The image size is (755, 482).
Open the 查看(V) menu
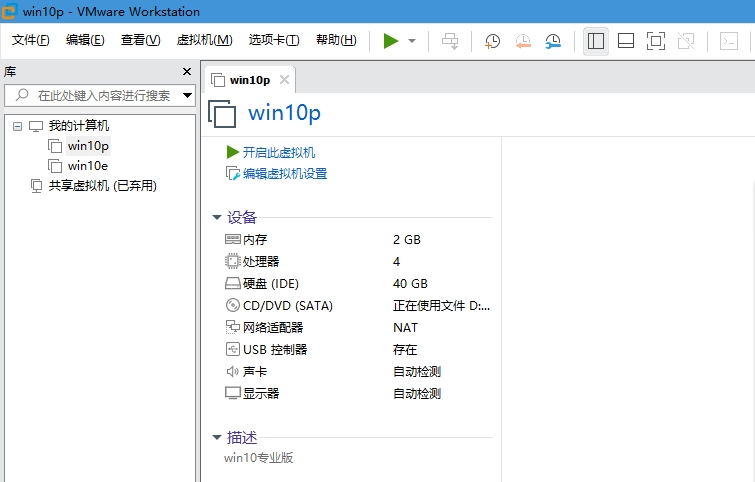click(x=140, y=40)
